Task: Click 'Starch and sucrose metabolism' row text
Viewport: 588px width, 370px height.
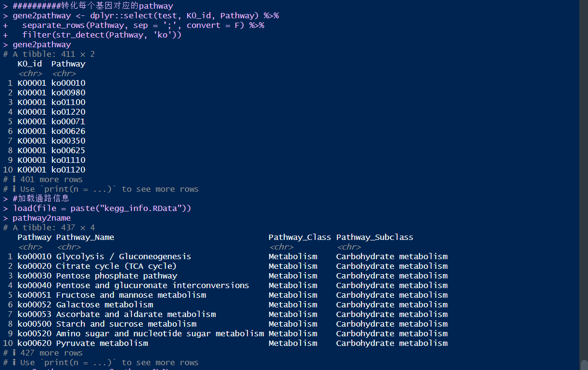Action: click(x=126, y=324)
